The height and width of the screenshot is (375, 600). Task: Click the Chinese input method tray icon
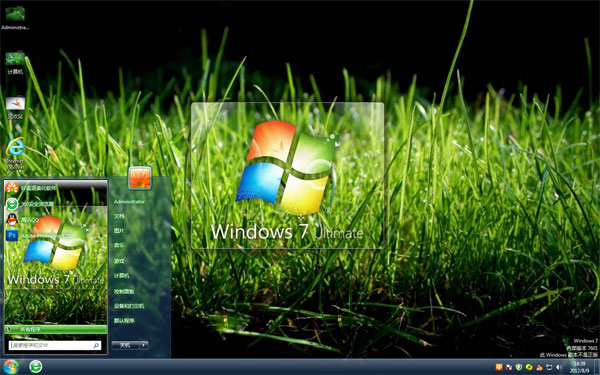[x=499, y=367]
